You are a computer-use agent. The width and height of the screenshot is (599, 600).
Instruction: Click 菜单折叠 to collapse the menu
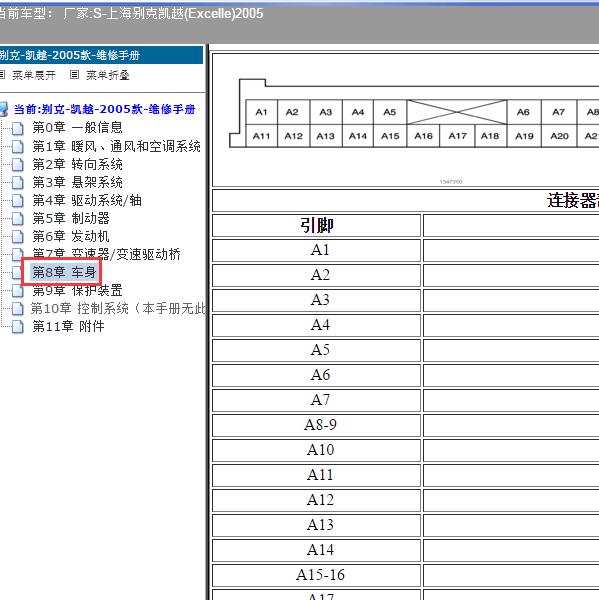pos(108,75)
